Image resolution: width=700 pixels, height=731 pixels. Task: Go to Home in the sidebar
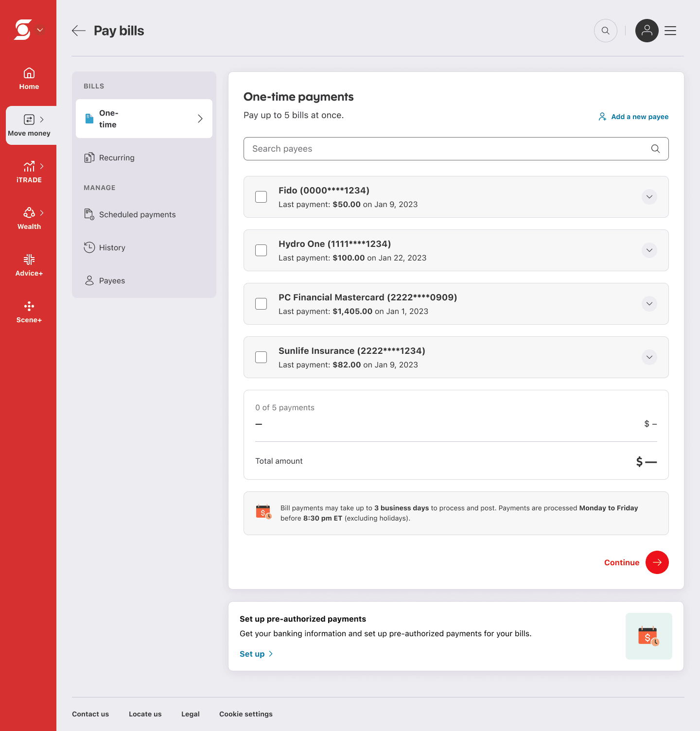pyautogui.click(x=29, y=79)
